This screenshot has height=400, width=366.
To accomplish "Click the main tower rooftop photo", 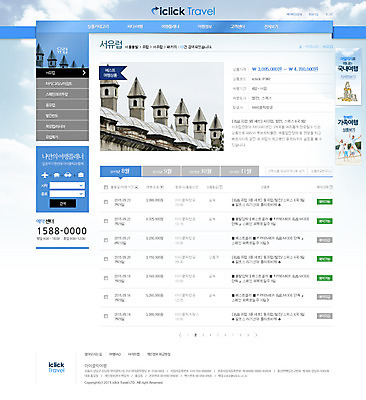I will click(x=162, y=106).
